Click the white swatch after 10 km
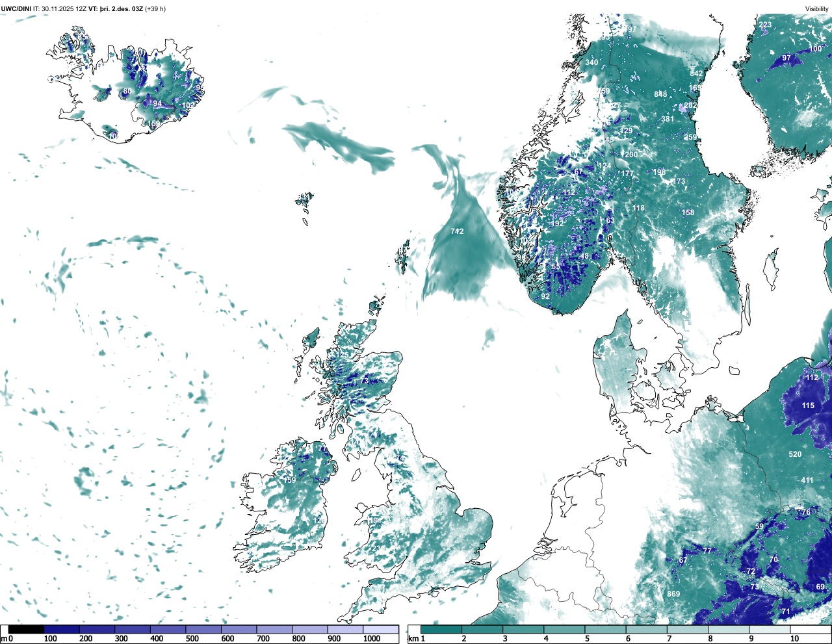Viewport: 832px width, 644px height. coord(811,629)
